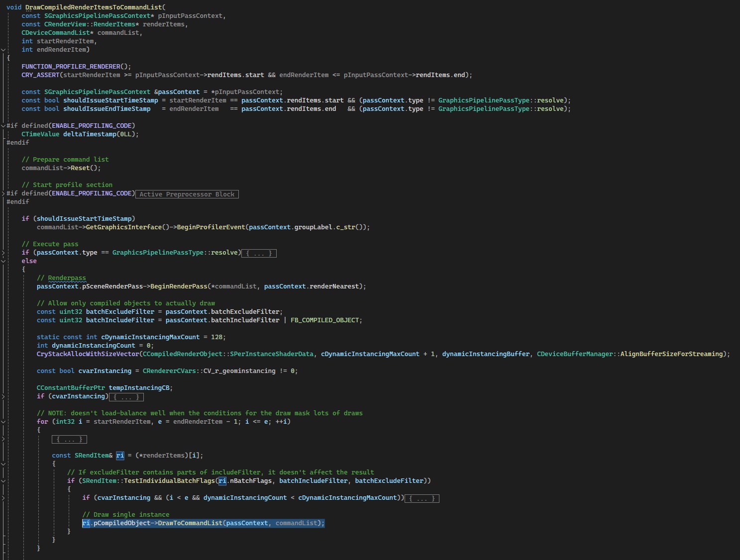Open collapsed braces after cDynamicInstancingMaxCount condition

[422, 498]
